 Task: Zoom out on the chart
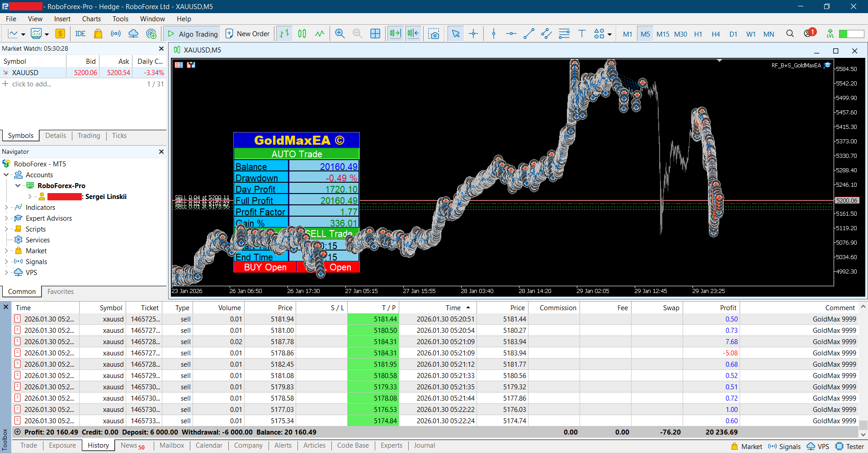click(358, 33)
